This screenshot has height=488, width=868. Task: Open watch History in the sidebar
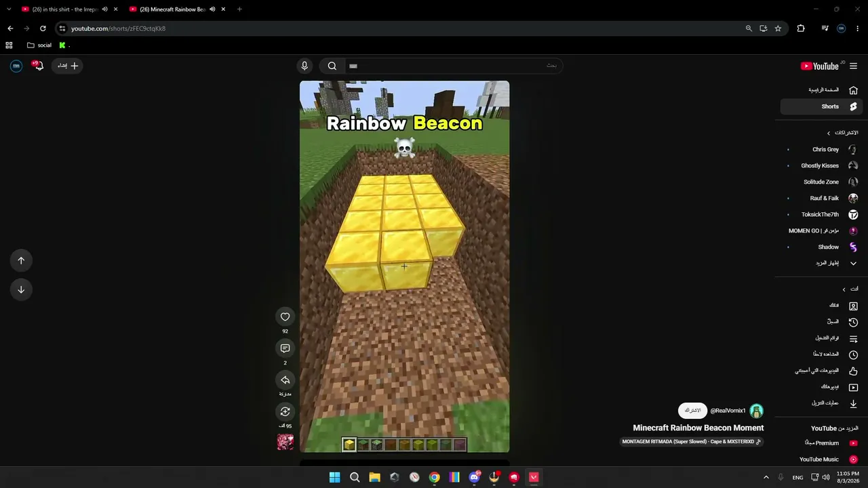pos(821,322)
